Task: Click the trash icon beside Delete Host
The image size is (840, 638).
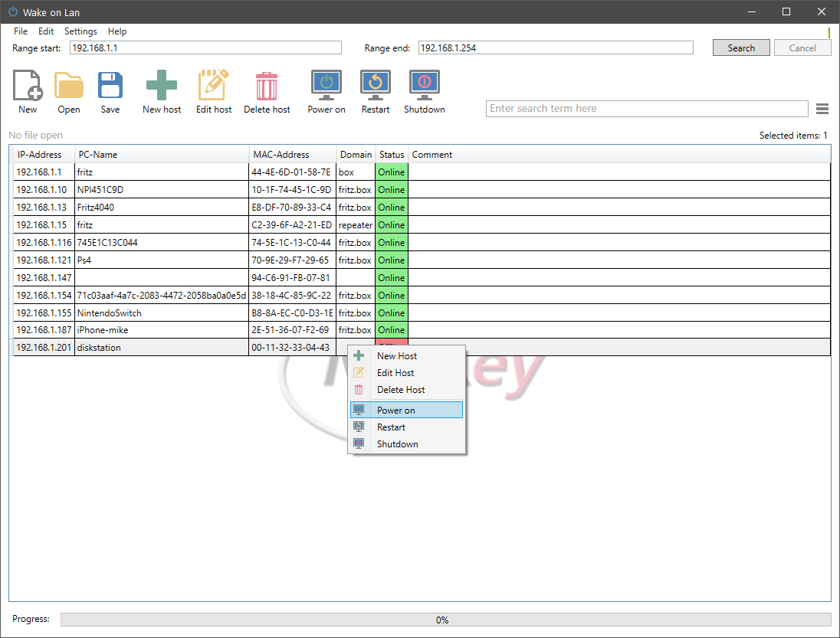Action: coord(359,390)
